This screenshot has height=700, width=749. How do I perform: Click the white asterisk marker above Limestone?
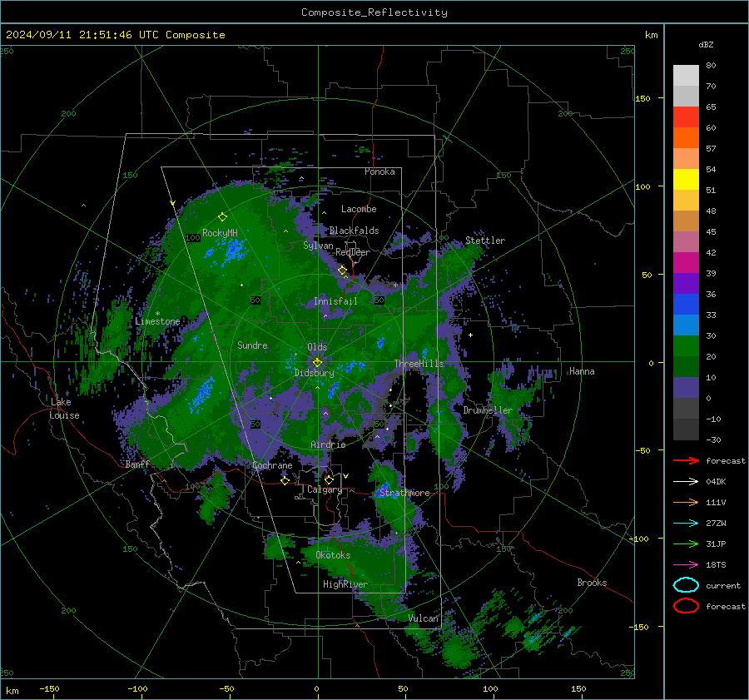[157, 314]
